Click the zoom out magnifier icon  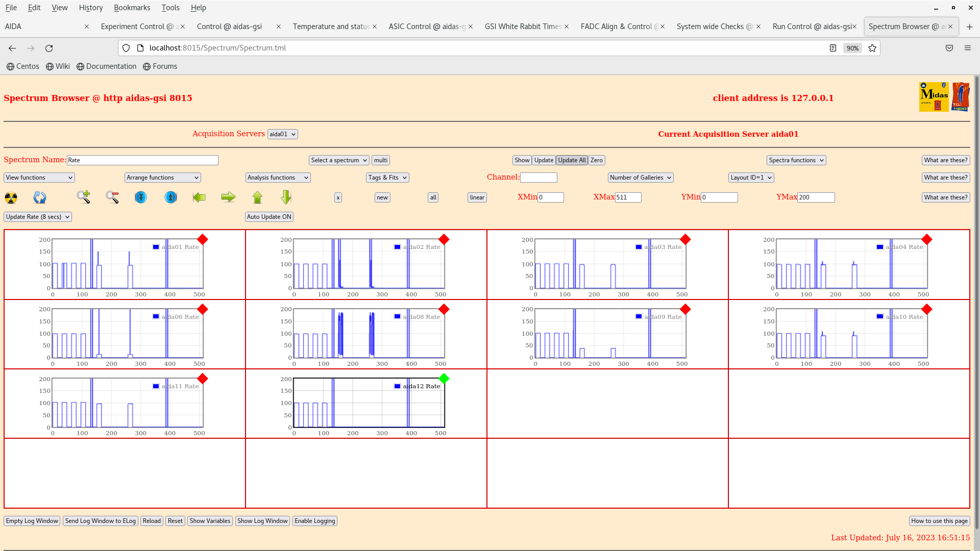point(112,197)
